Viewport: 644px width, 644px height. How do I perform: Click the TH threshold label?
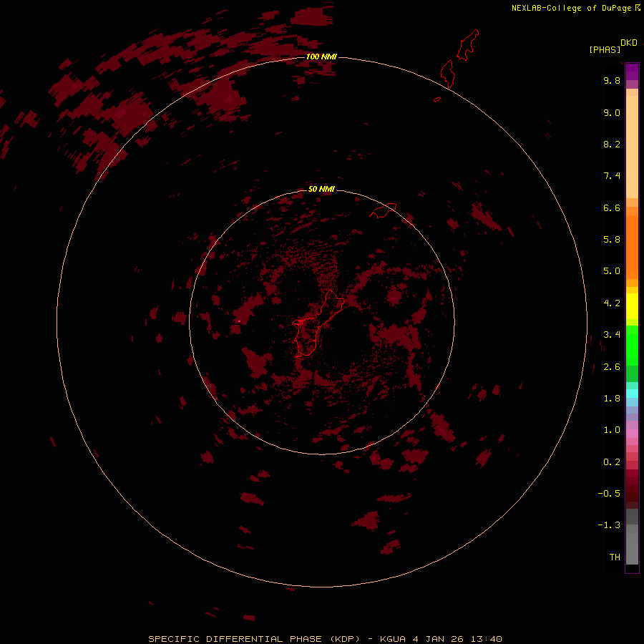[615, 557]
